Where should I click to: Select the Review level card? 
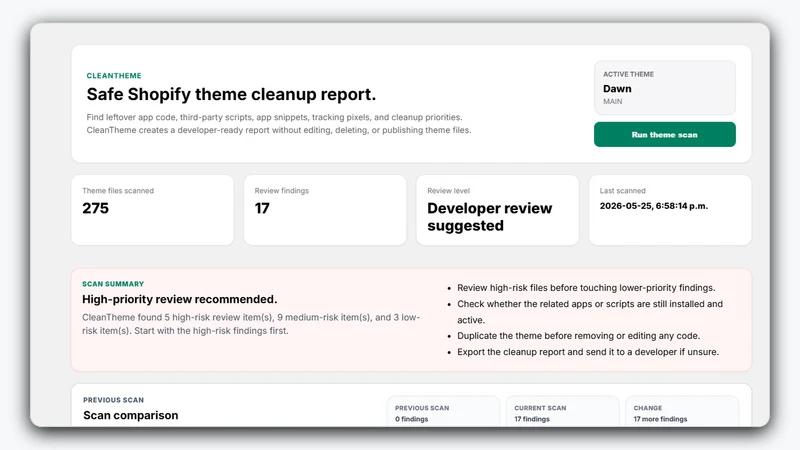click(x=497, y=210)
